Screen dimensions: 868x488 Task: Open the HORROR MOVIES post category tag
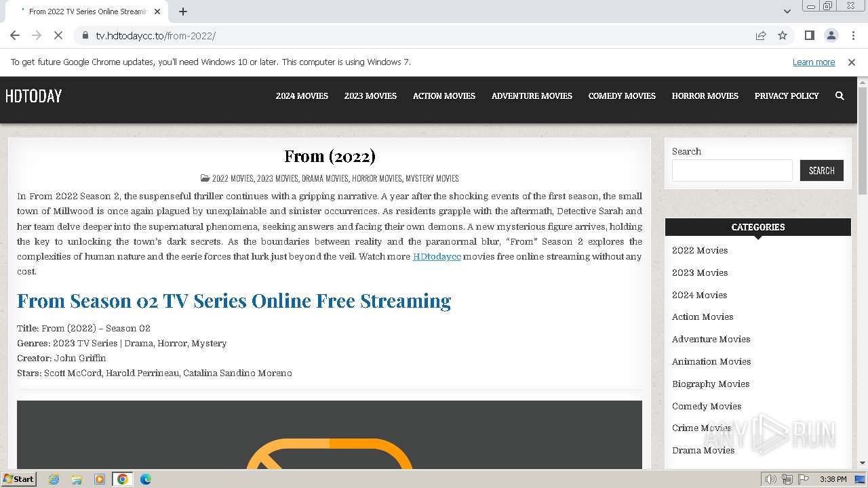tap(377, 178)
